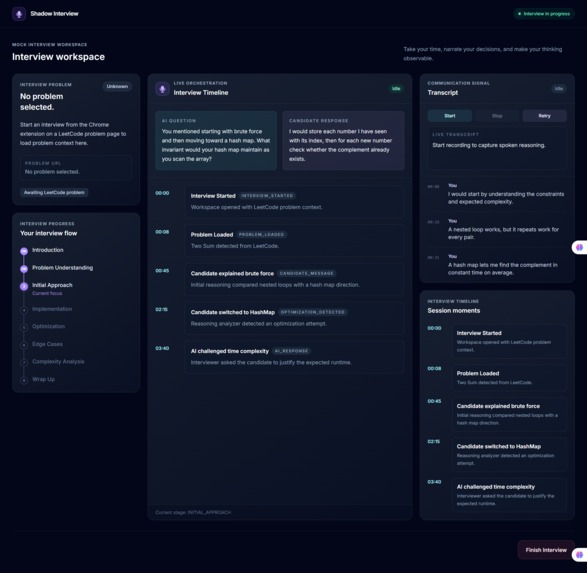
Task: Select 00:08 timestamp in Interview Timeline
Action: click(x=162, y=232)
